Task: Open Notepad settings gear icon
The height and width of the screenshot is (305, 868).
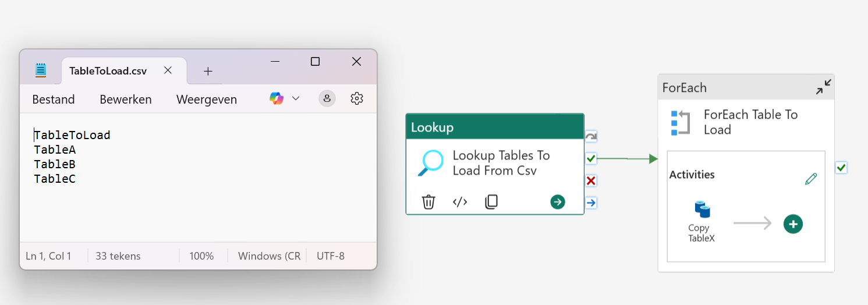Action: (357, 99)
